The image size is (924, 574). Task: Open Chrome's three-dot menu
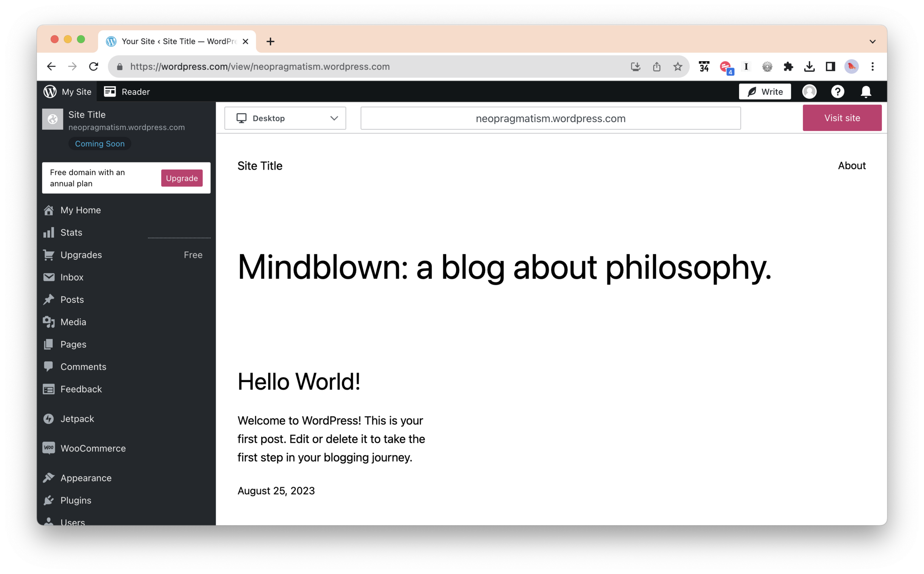[x=872, y=67]
